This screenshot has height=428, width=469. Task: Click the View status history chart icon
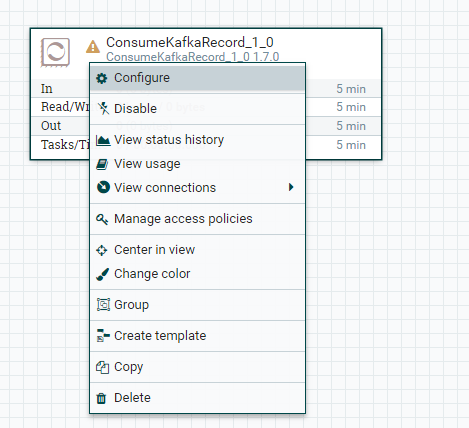(x=103, y=140)
